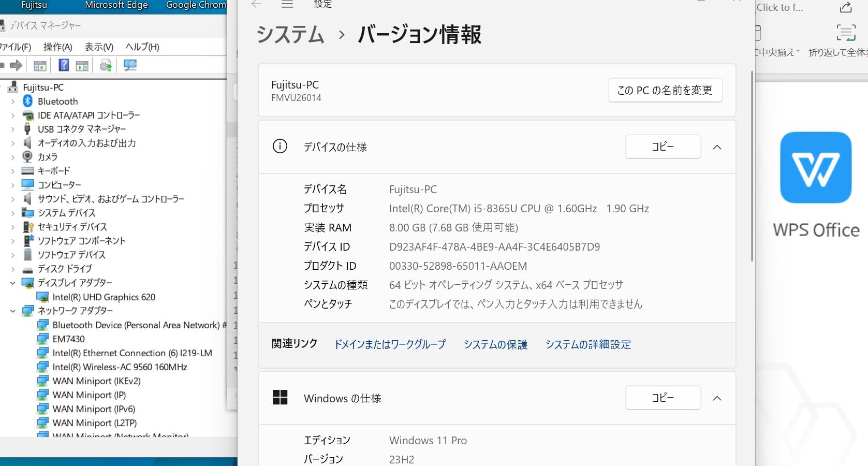This screenshot has width=868, height=466.
Task: Collapse the ディスプレイ アダプター node
Action: coord(13,283)
